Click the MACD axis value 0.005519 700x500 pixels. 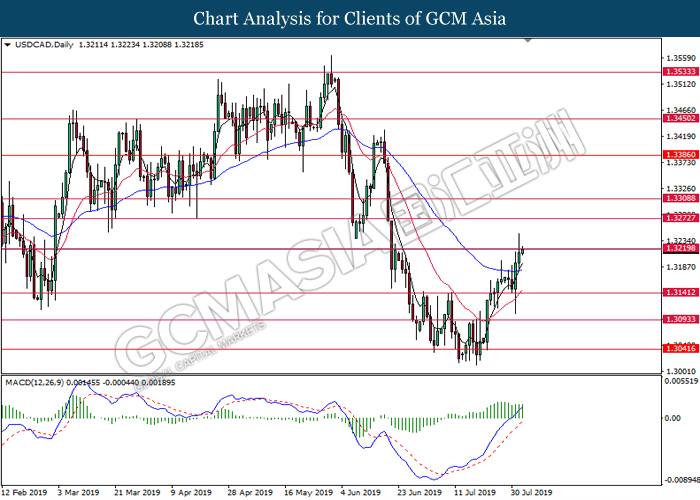tap(681, 381)
